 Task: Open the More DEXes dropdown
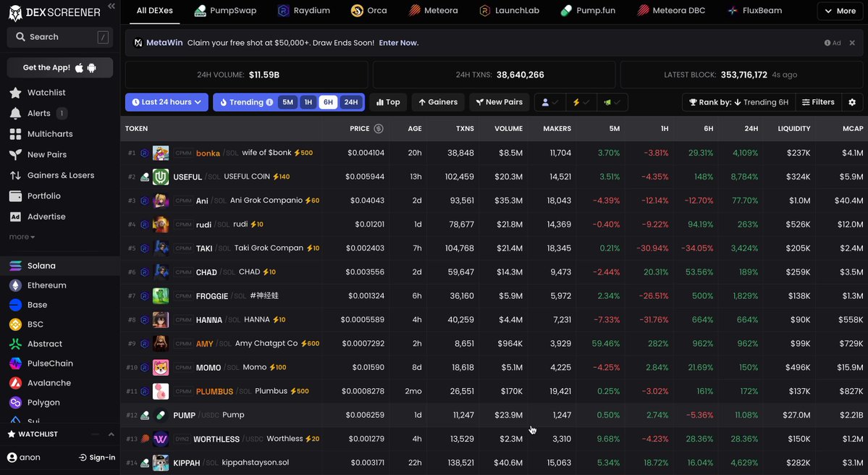click(840, 11)
